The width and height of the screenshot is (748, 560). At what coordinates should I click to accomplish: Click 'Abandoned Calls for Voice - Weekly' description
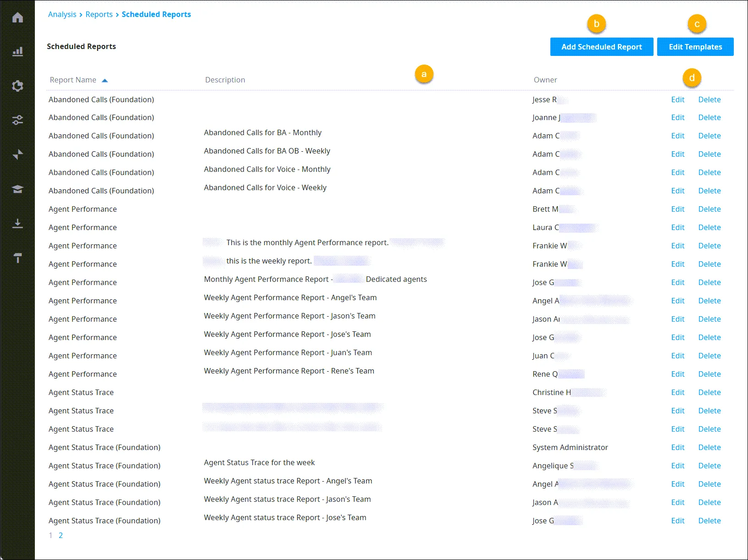(x=265, y=187)
